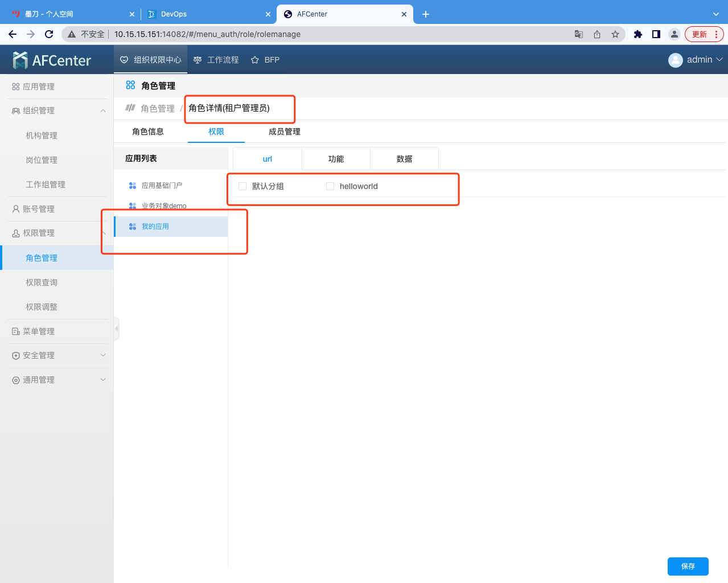728x583 pixels.
Task: Switch to the 功能 permission tab
Action: (336, 159)
